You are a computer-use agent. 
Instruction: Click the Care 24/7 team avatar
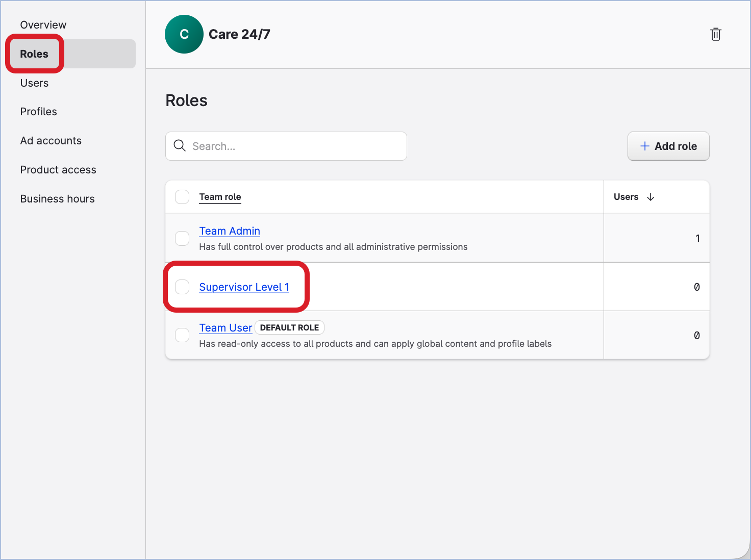click(184, 34)
